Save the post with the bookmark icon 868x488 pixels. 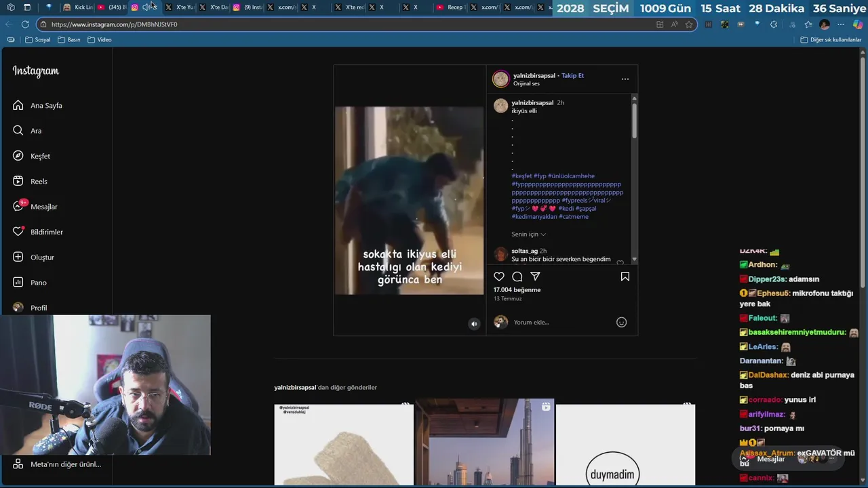tap(625, 277)
